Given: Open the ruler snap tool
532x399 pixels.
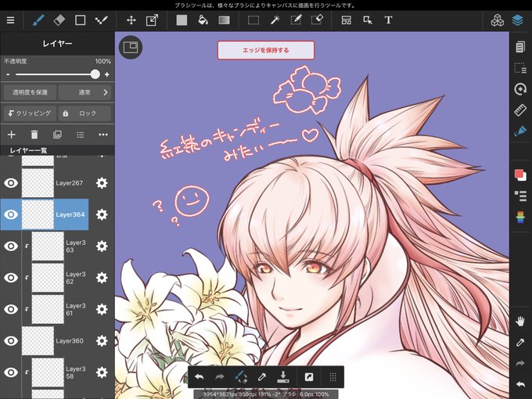Looking at the screenshot, I should tap(520, 110).
